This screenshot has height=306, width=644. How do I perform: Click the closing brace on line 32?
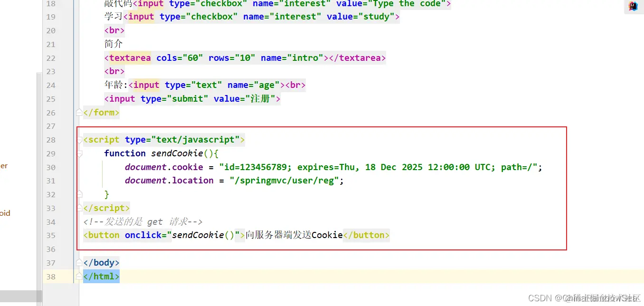pyautogui.click(x=107, y=194)
